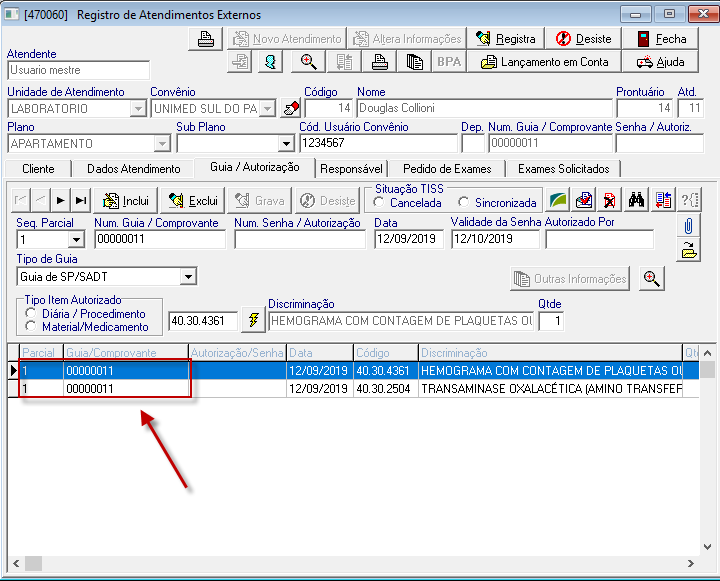The width and height of the screenshot is (720, 581).
Task: Click the code cell 40.30.2504
Action: [x=385, y=389]
